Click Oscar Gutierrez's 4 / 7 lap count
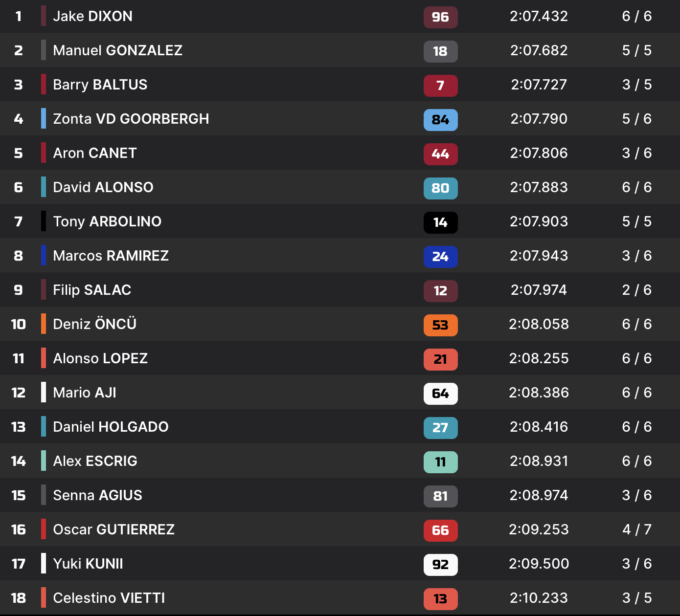680x616 pixels. click(636, 529)
